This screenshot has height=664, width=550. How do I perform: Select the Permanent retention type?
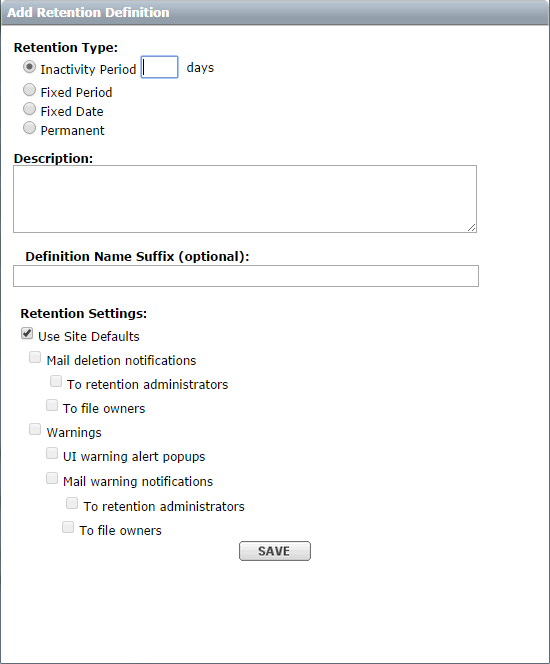coord(29,128)
